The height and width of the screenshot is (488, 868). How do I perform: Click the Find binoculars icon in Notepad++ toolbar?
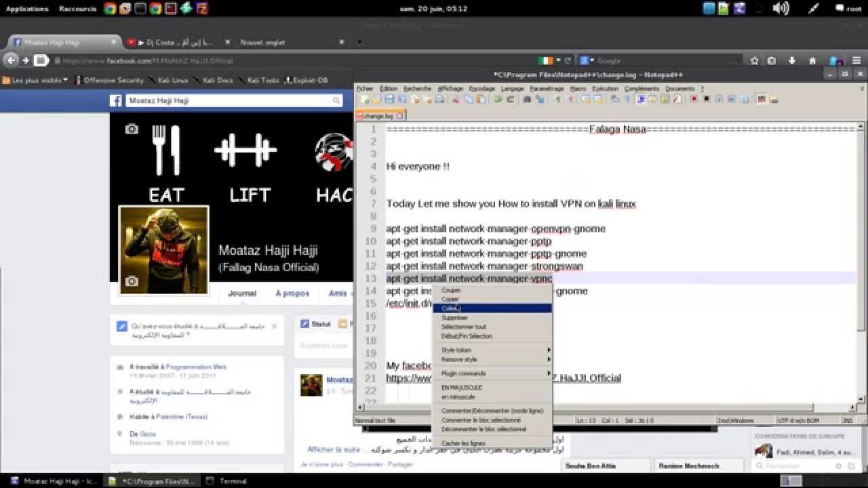point(527,100)
